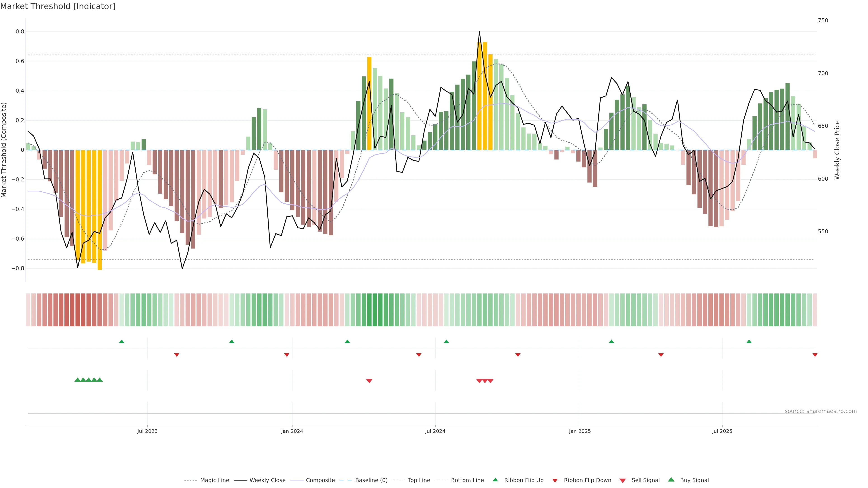This screenshot has width=868, height=488.
Task: Toggle Magic Line legend entry
Action: point(214,480)
